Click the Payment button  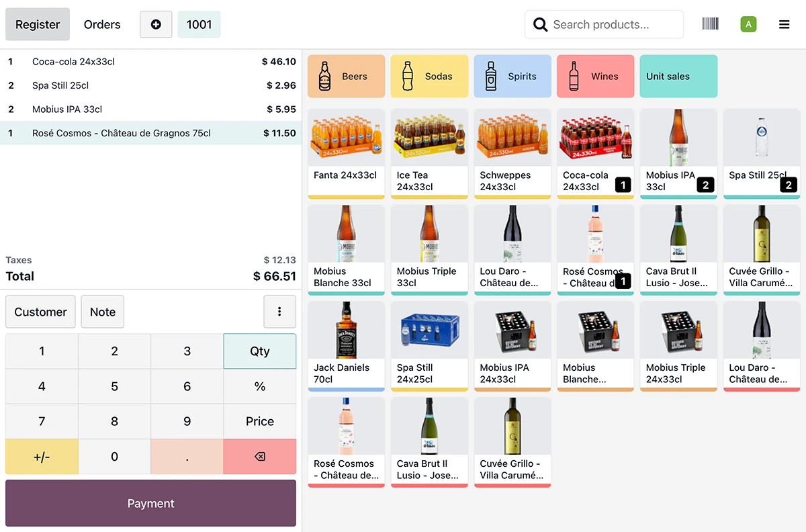point(150,503)
